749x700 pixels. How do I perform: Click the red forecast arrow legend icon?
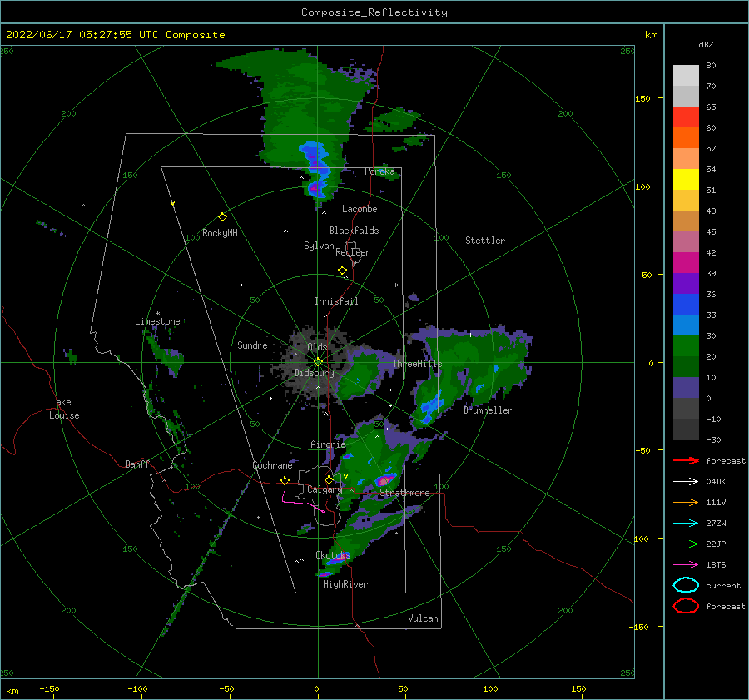(x=686, y=460)
